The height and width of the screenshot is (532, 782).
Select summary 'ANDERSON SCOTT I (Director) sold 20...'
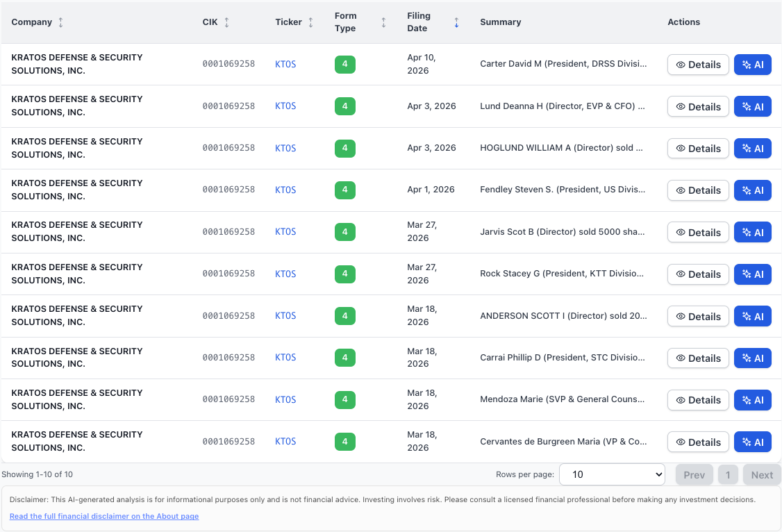(x=563, y=315)
